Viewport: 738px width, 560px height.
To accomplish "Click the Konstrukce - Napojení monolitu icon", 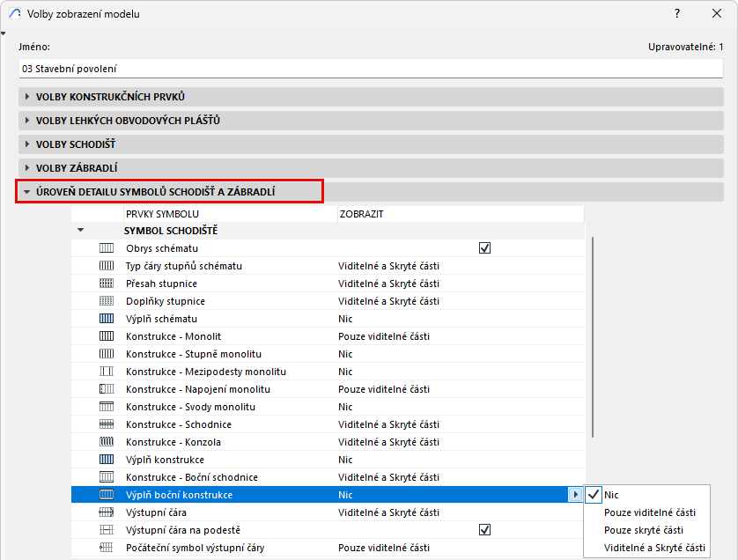I will point(107,389).
